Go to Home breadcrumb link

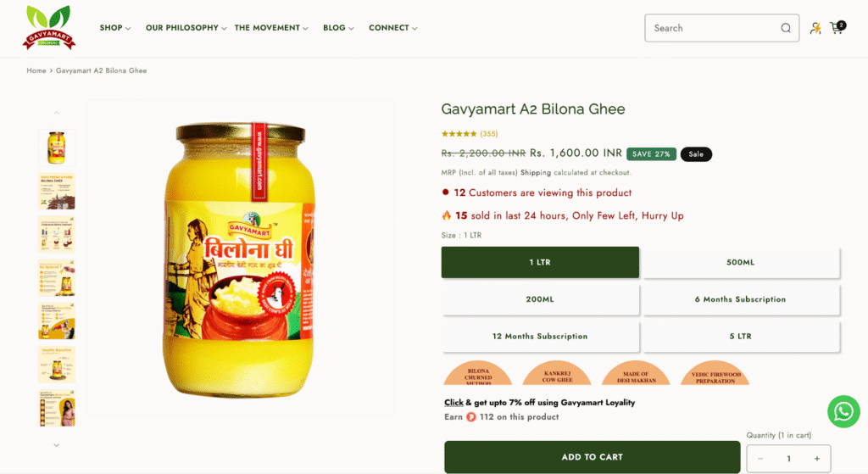click(36, 71)
